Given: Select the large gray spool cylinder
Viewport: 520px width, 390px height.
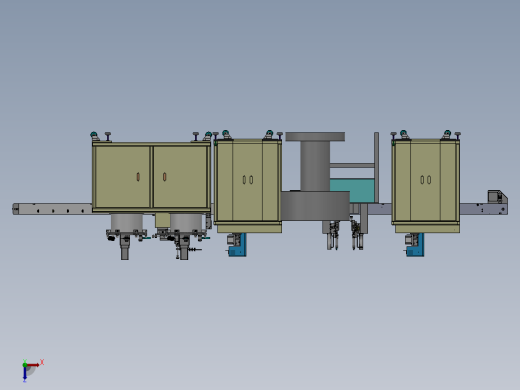Looking at the screenshot, I should tap(315, 166).
